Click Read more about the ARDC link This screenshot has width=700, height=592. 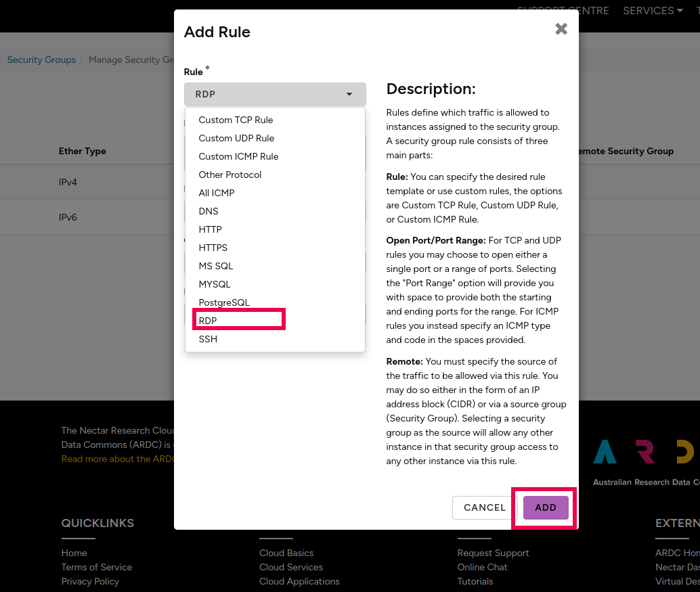(117, 459)
